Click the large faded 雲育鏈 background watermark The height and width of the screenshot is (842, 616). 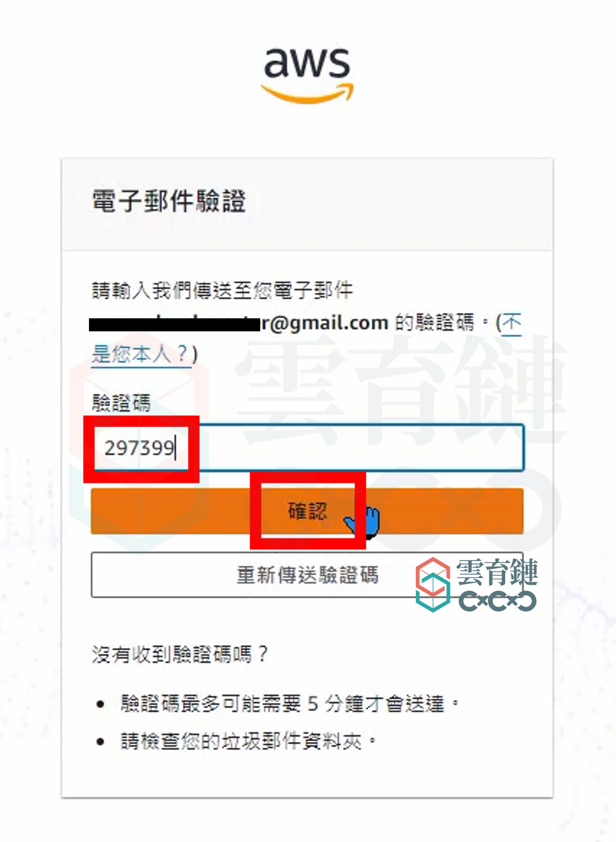point(401,391)
